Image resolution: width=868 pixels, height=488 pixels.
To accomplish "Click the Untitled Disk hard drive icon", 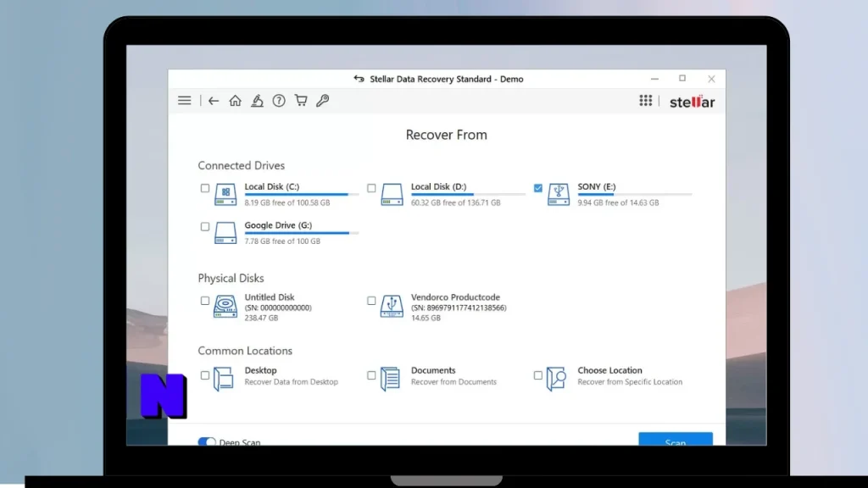I will pos(225,307).
